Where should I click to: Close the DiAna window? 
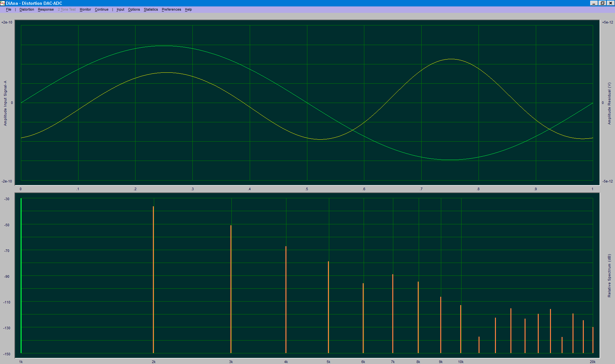tap(610, 3)
